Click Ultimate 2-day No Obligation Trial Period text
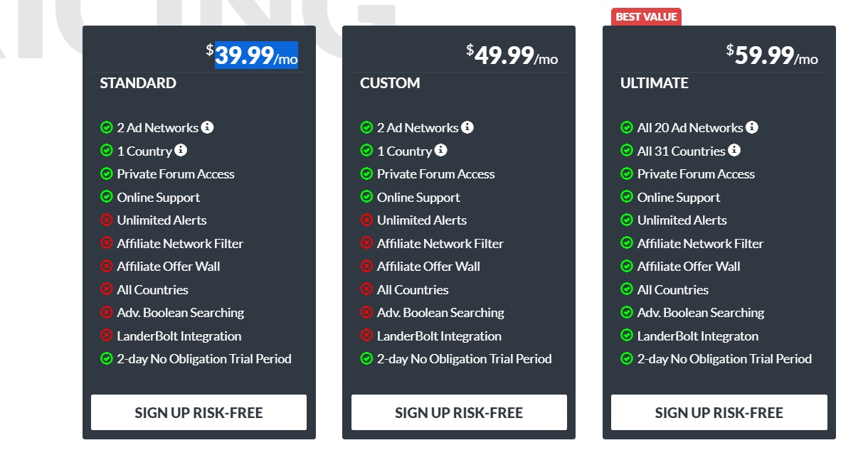 724,359
